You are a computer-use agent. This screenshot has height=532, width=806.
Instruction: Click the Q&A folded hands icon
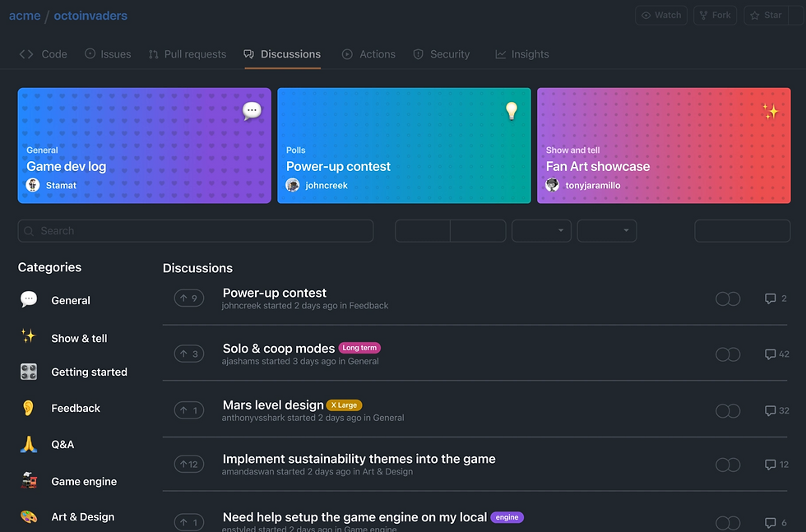pyautogui.click(x=29, y=443)
